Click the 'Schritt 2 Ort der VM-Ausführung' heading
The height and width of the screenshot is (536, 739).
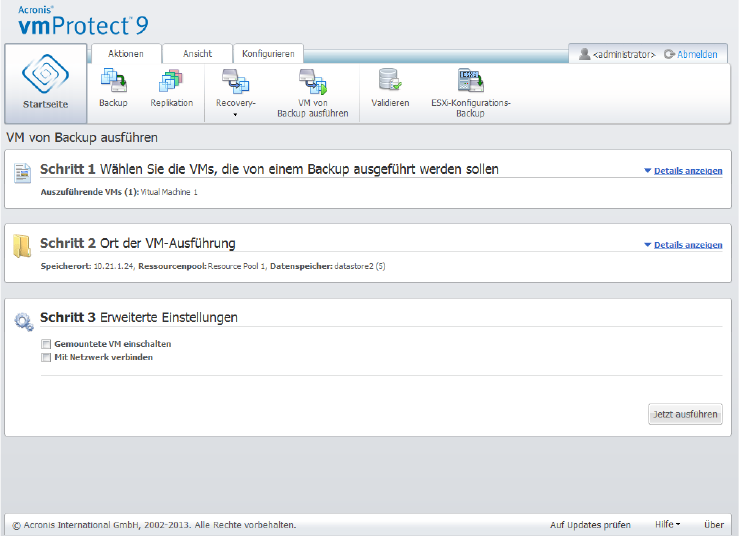[x=138, y=243]
